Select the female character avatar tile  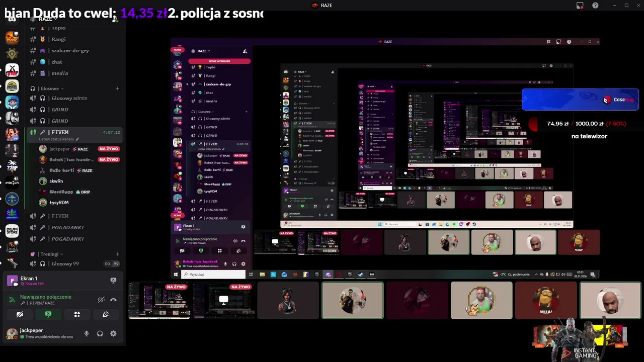point(288,301)
